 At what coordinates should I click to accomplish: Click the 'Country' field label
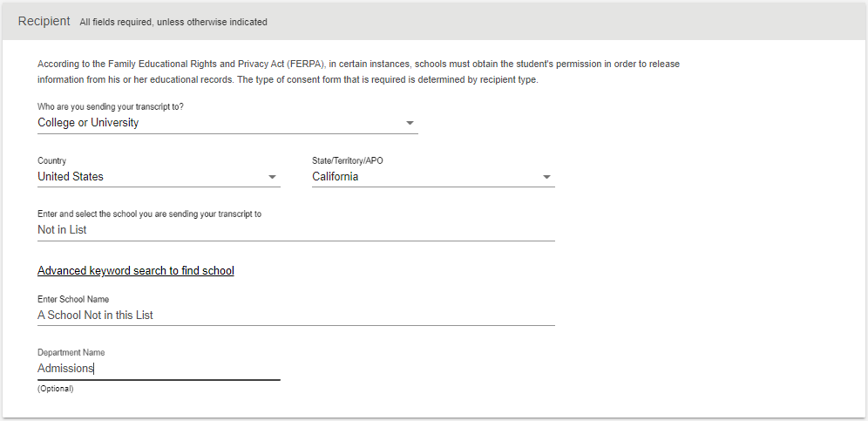(x=51, y=160)
